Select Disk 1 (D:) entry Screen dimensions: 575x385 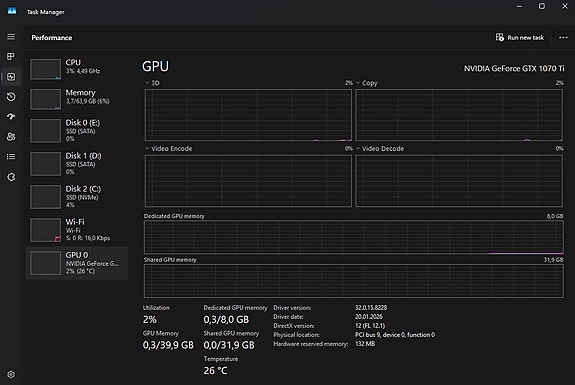77,164
